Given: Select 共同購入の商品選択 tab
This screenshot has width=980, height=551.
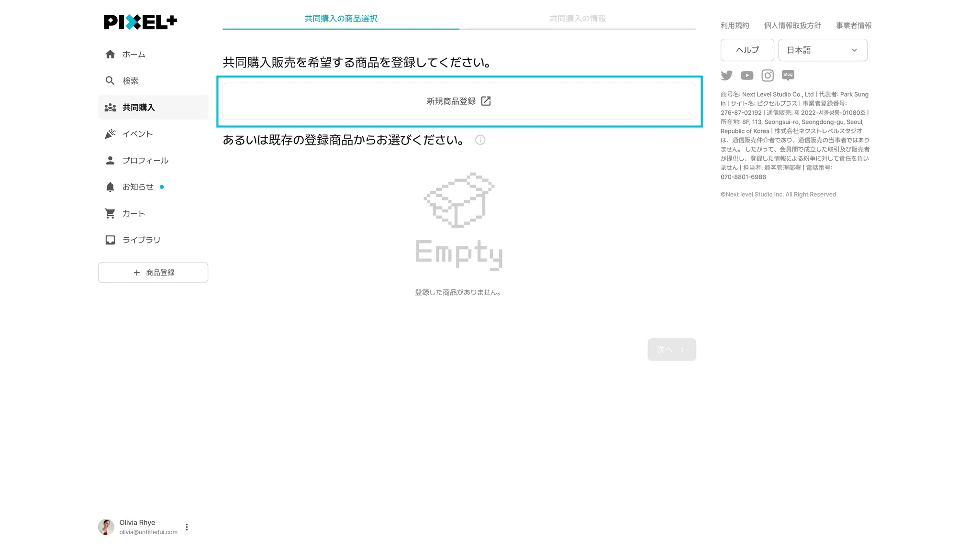Looking at the screenshot, I should tap(341, 19).
